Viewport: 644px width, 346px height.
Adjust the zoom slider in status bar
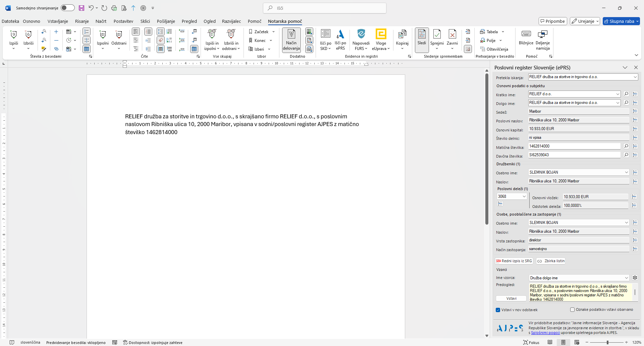pos(607,342)
